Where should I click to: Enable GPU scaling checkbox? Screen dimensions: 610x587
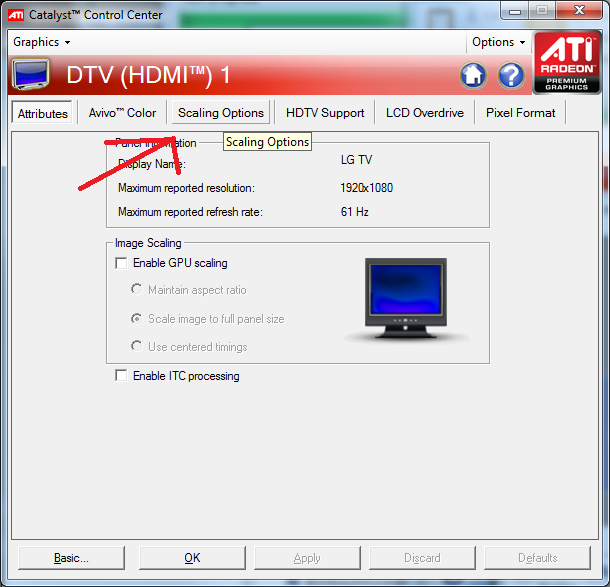pyautogui.click(x=121, y=263)
